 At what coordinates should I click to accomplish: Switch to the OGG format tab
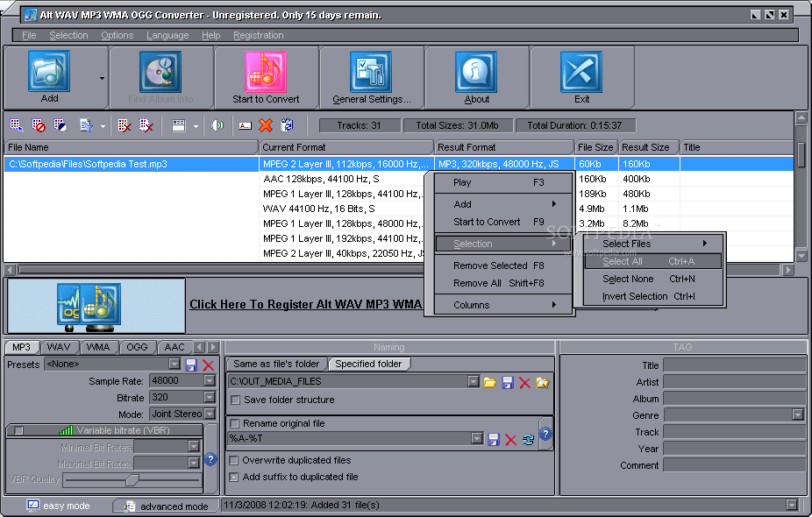[137, 347]
